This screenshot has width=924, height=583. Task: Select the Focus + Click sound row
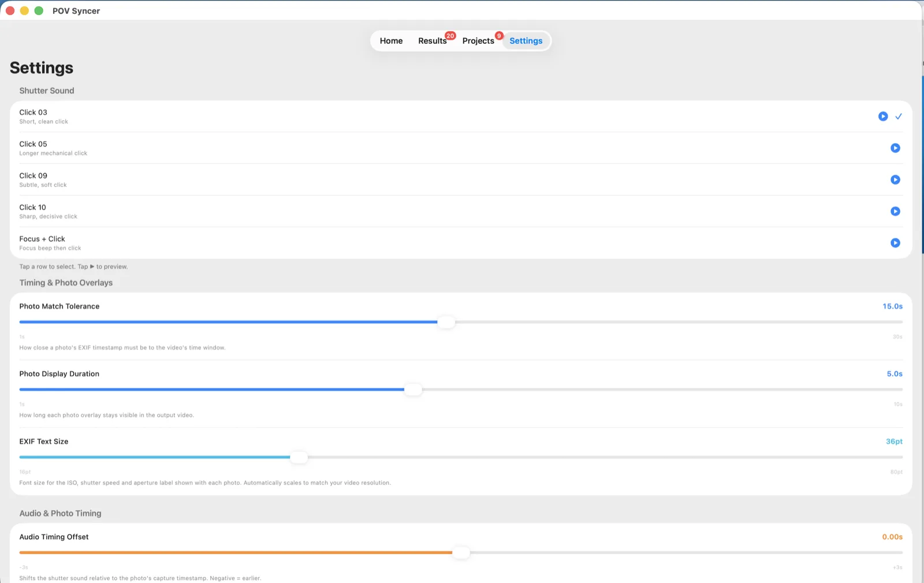click(x=461, y=243)
